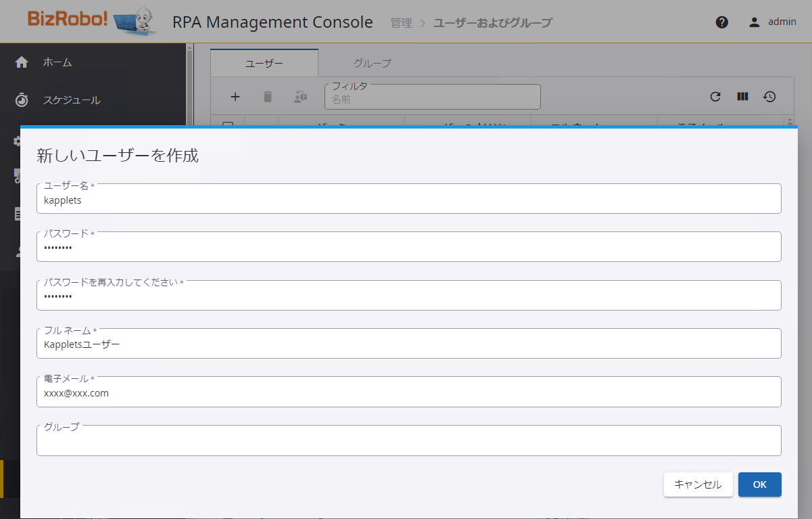Click the add user plus icon

point(235,97)
